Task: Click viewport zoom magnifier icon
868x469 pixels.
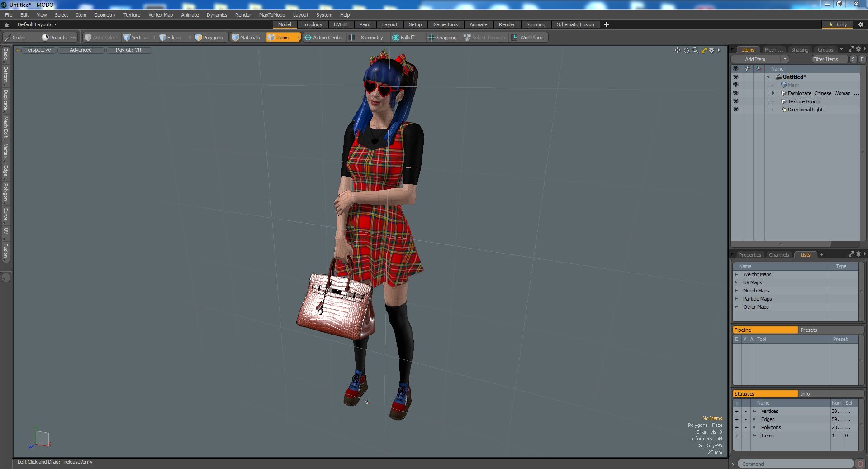Action: tap(695, 50)
